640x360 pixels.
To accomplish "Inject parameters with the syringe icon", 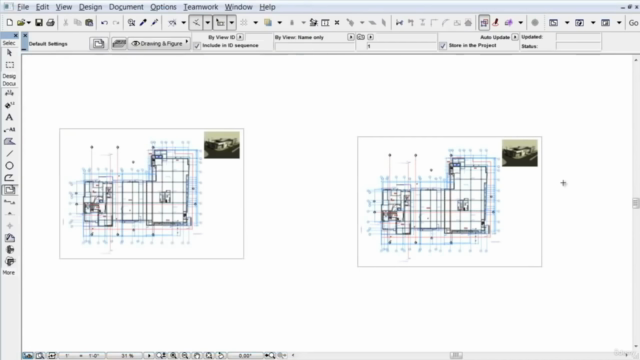I will [x=155, y=23].
